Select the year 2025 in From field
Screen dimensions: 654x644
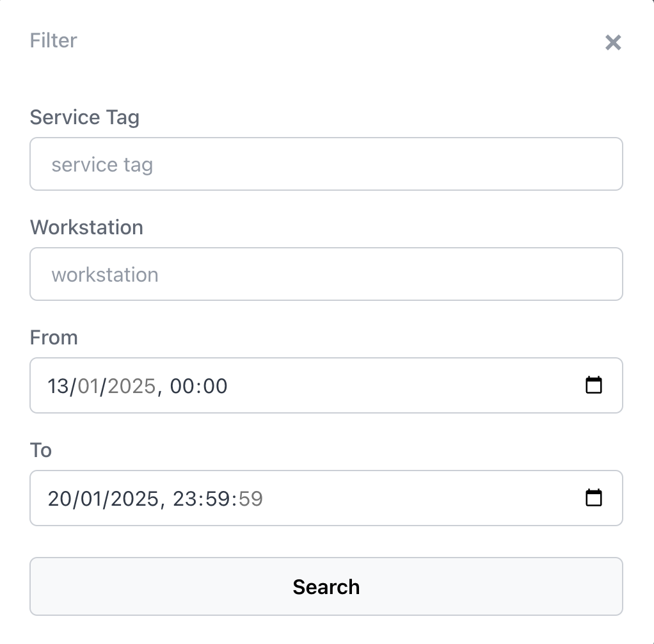pyautogui.click(x=131, y=386)
